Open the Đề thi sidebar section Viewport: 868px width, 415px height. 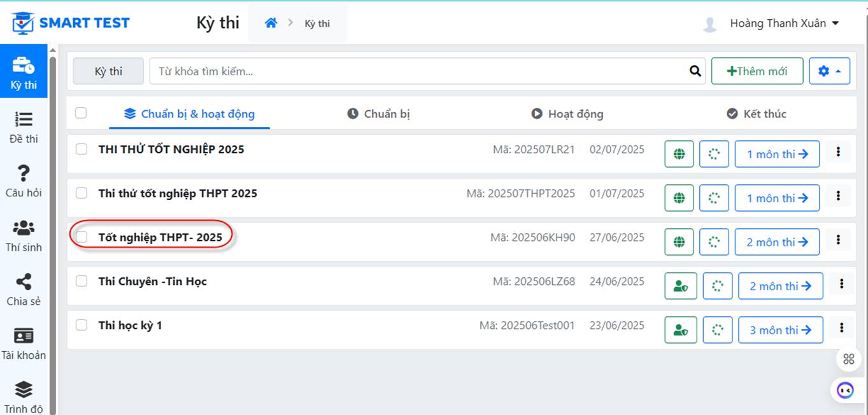point(24,127)
